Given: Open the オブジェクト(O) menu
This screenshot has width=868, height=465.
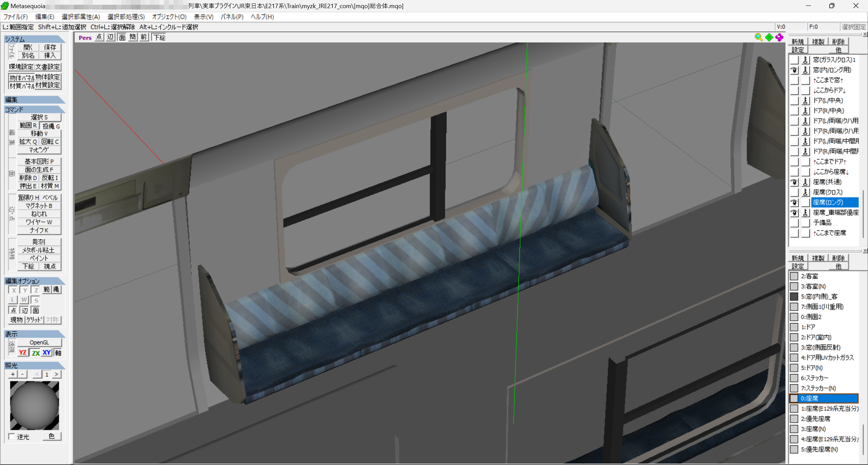Looking at the screenshot, I should pos(169,17).
